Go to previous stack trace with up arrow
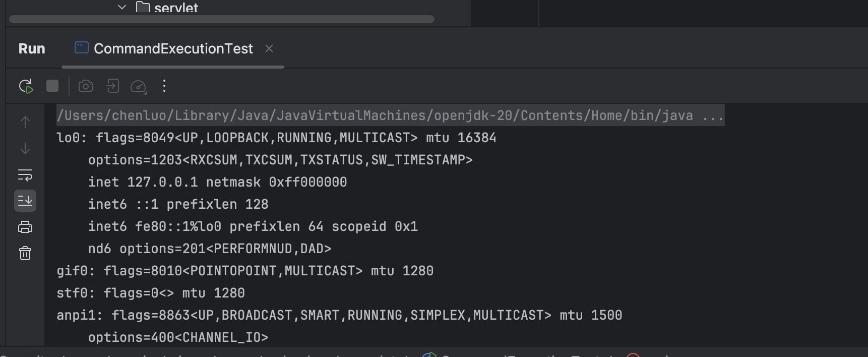This screenshot has width=868, height=357. tap(25, 122)
